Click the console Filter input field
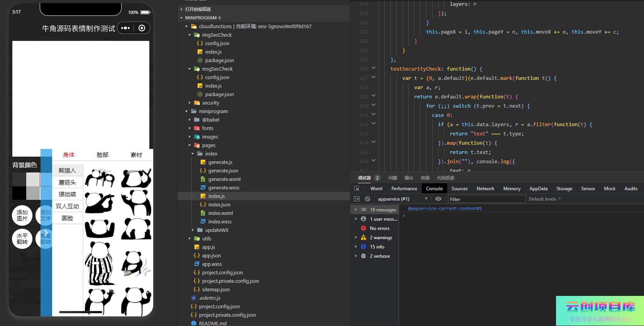This screenshot has width=644, height=326. (x=486, y=199)
